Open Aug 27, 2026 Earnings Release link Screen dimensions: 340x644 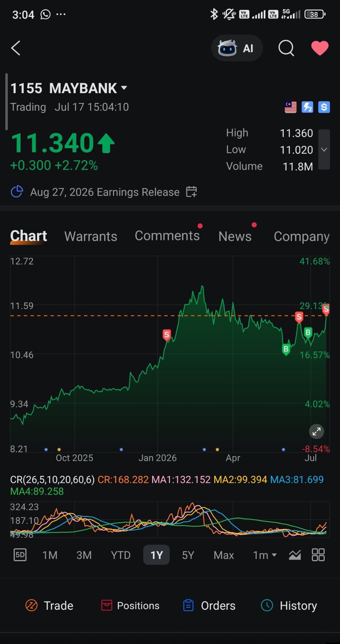coord(105,192)
